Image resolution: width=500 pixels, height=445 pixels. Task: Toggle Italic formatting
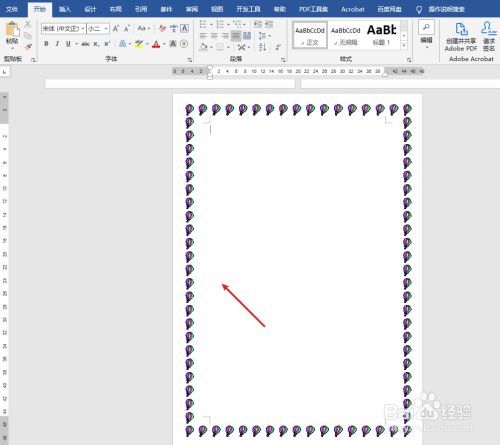coord(57,44)
